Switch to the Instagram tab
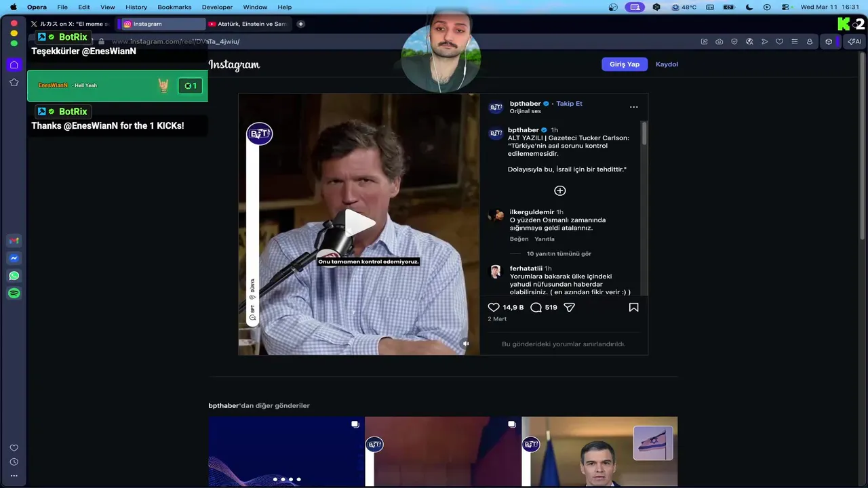 (163, 24)
